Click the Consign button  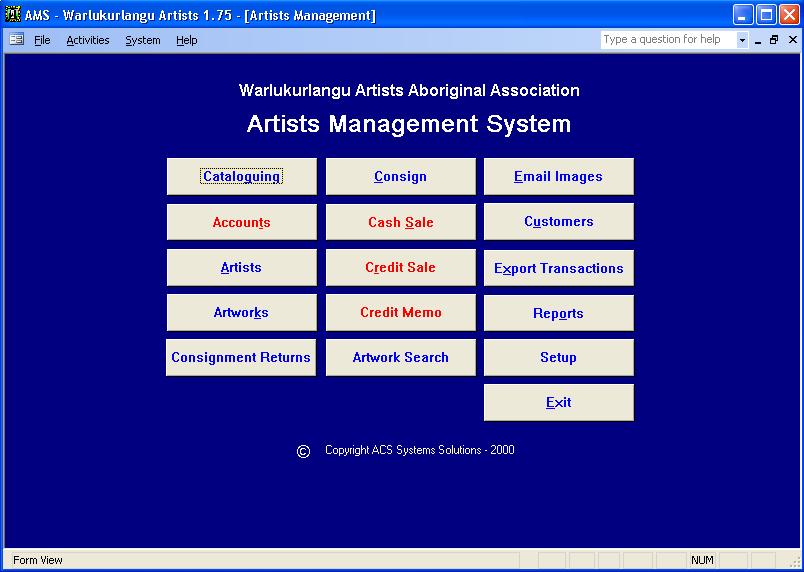(400, 176)
